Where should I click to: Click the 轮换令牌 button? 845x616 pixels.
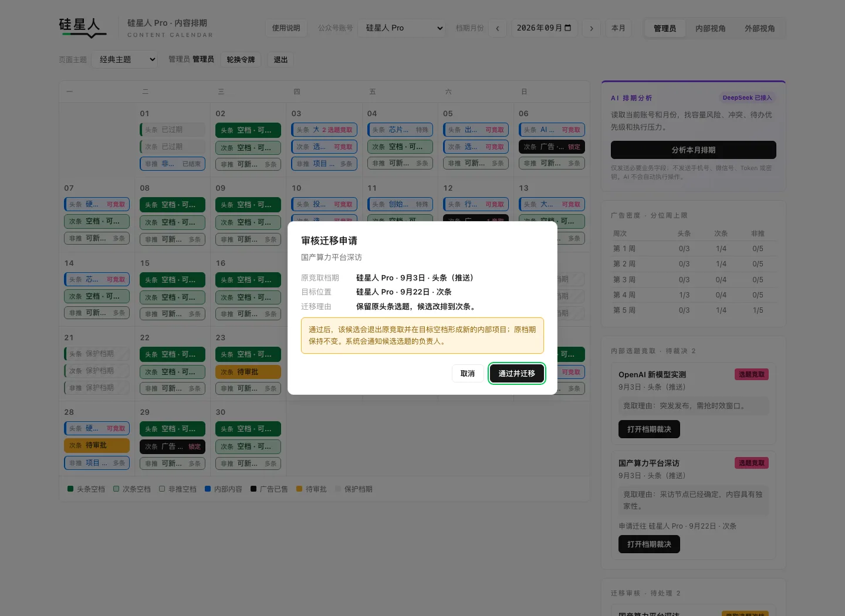(x=241, y=59)
